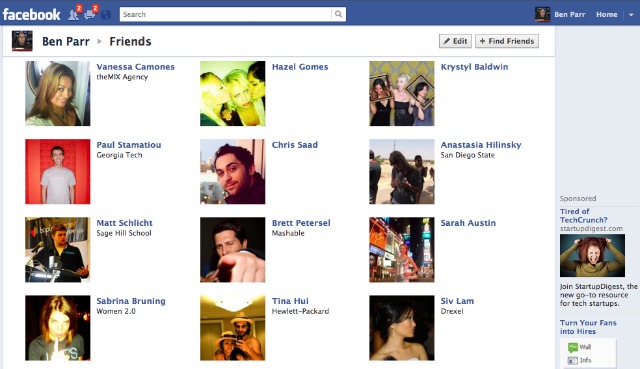Open friend requests icon in top bar

[x=74, y=14]
